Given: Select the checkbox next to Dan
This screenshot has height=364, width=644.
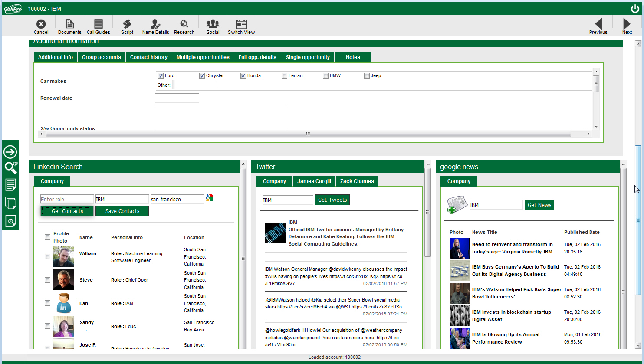Looking at the screenshot, I should tap(47, 303).
